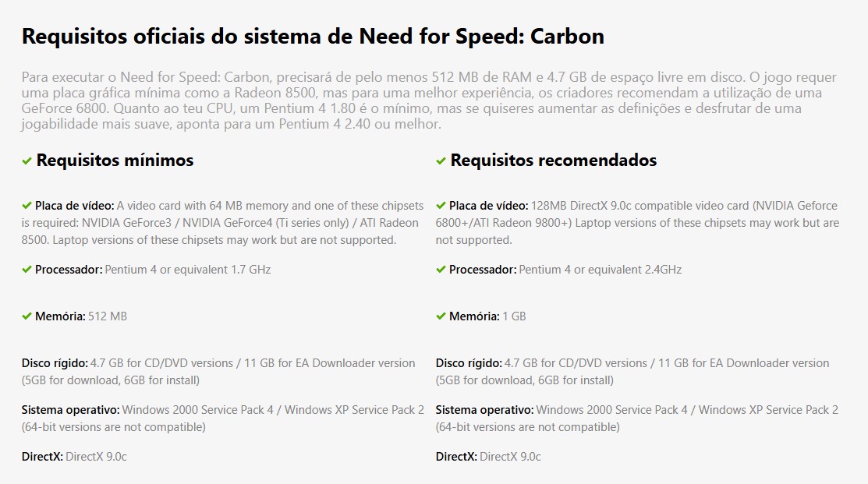The height and width of the screenshot is (484, 868).
Task: Click the checkmark beside Memória 512 MB
Action: click(x=27, y=316)
